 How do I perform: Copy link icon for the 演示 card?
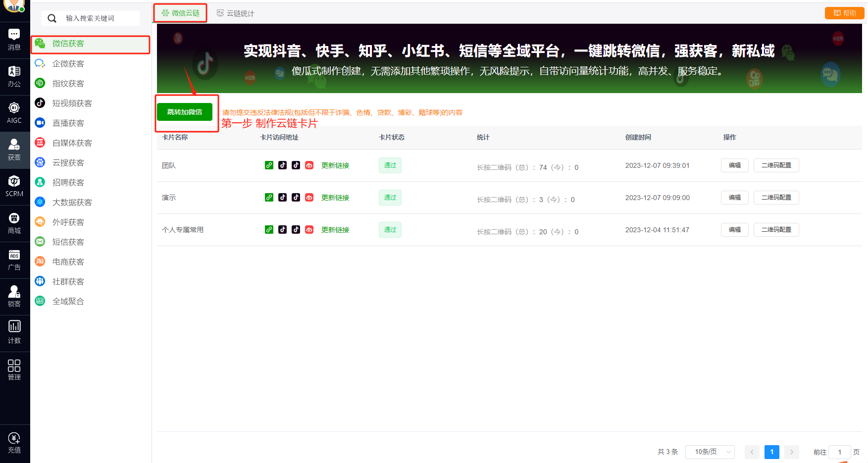coord(269,198)
